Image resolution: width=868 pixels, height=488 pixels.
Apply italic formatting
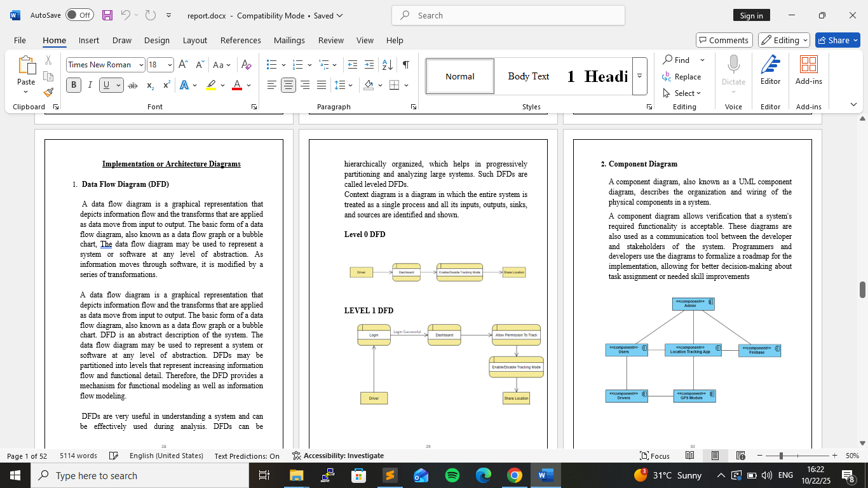pos(90,85)
